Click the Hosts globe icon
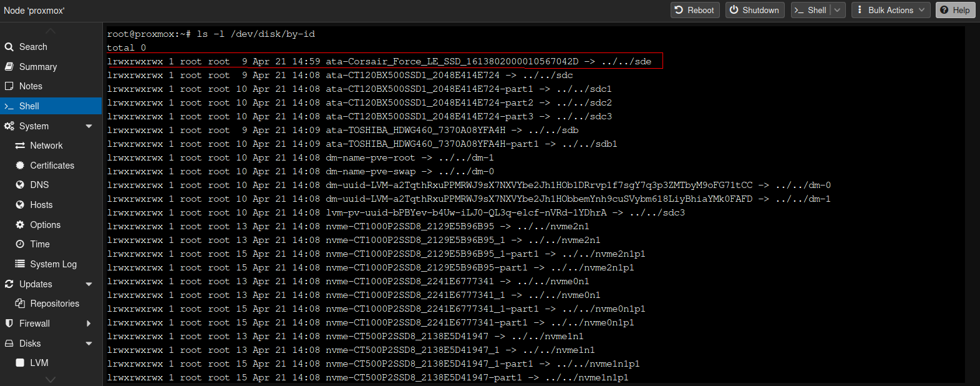Image resolution: width=980 pixels, height=386 pixels. [x=20, y=205]
